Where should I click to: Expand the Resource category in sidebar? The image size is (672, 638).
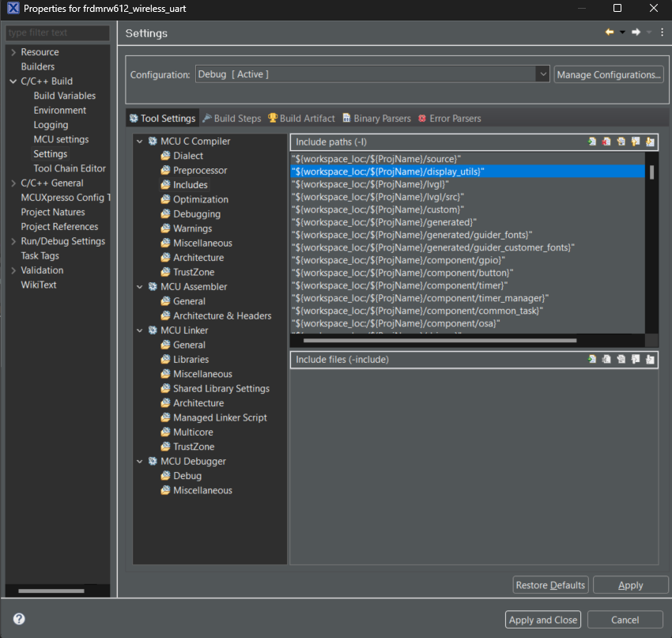[x=13, y=52]
